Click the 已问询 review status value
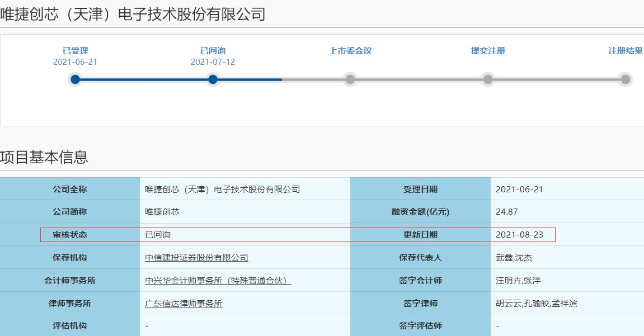This screenshot has width=644, height=336. [158, 235]
